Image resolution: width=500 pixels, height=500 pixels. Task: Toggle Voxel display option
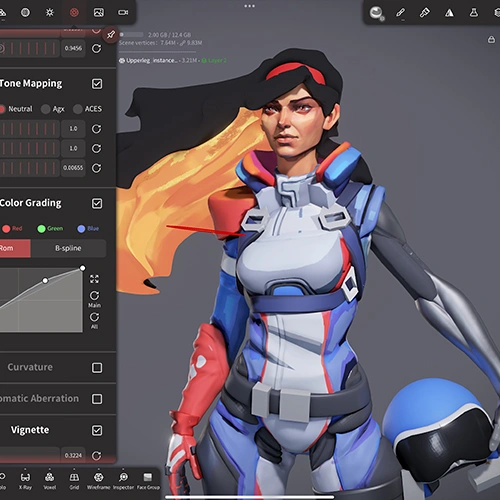50,481
